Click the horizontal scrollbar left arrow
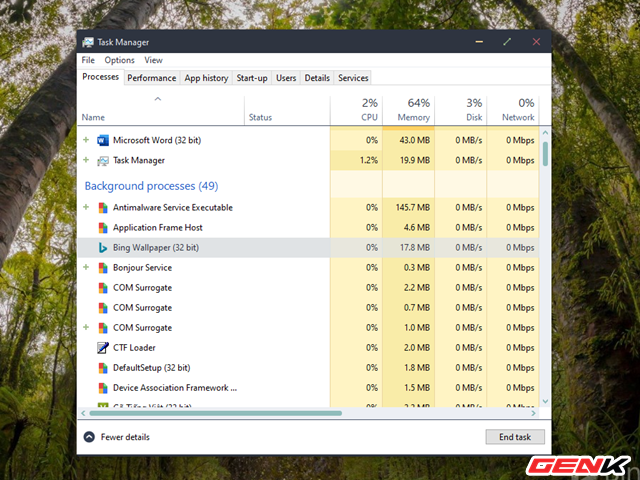 pos(83,413)
